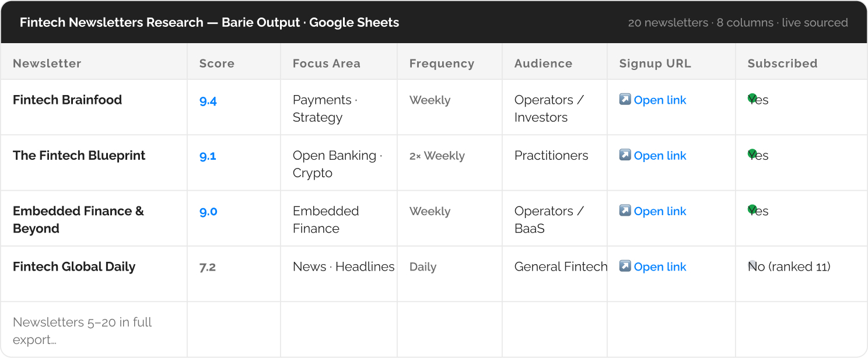The image size is (868, 358).
Task: Select the Newsletter column header
Action: coord(47,64)
